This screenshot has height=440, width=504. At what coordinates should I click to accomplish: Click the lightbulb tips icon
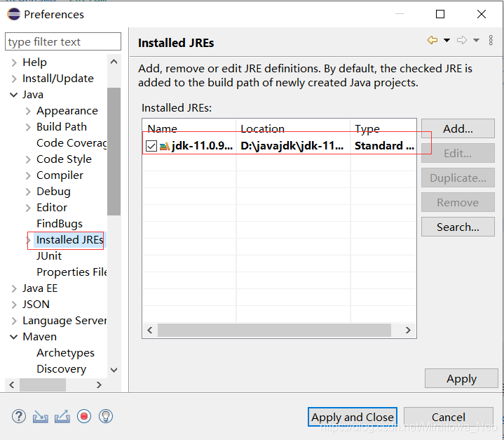pyautogui.click(x=106, y=417)
